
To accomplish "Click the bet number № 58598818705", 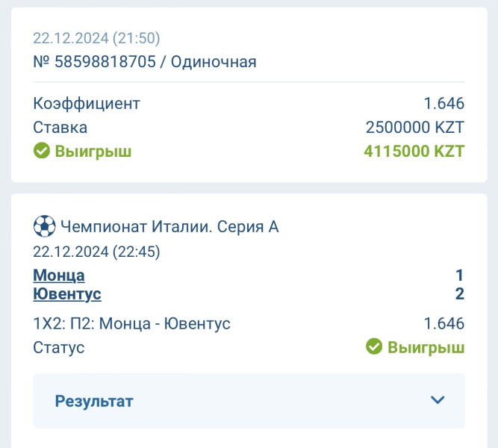I will pos(95,62).
